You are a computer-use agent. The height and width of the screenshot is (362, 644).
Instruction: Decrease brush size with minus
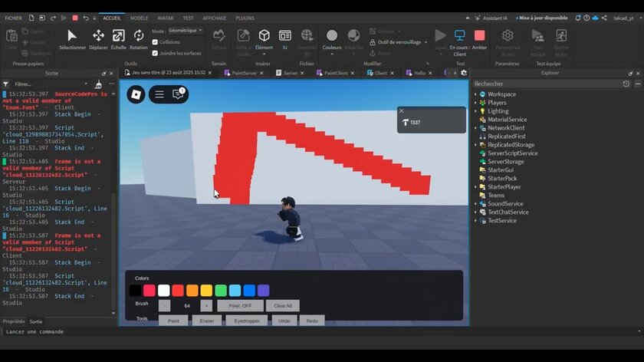coord(164,306)
